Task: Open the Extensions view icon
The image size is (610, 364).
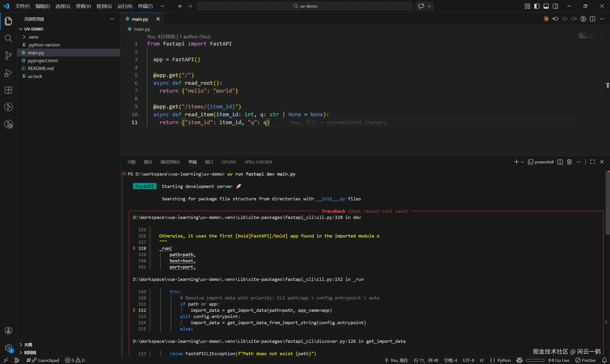Action: click(8, 90)
